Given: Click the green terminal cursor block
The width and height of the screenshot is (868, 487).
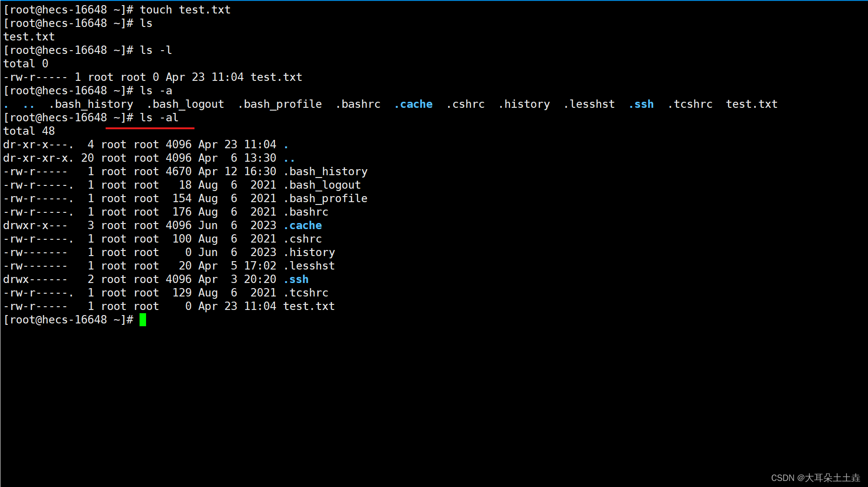Looking at the screenshot, I should [x=143, y=320].
